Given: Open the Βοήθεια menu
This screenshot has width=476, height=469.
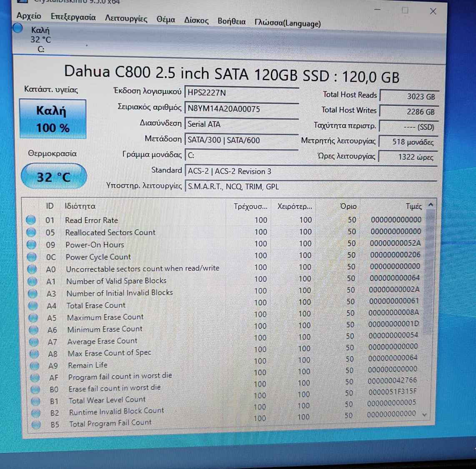Looking at the screenshot, I should pos(232,22).
